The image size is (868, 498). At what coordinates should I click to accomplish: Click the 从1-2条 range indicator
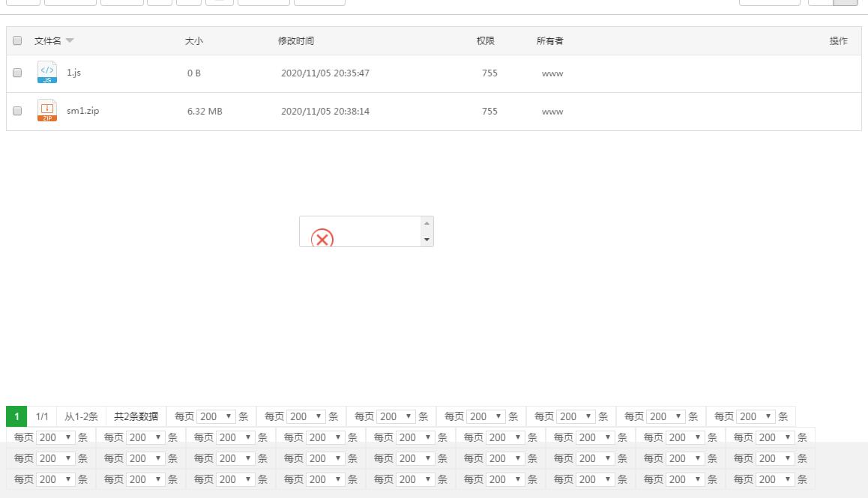pos(81,416)
